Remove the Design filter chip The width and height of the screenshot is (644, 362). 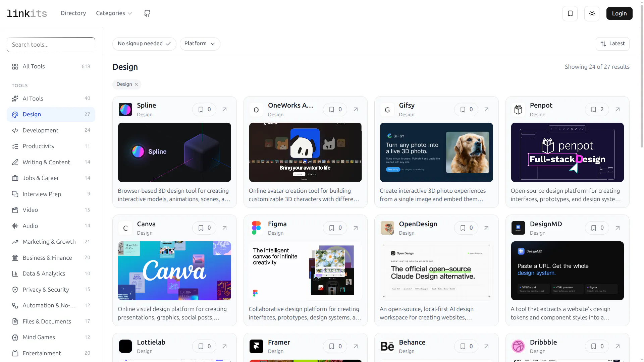pyautogui.click(x=137, y=84)
